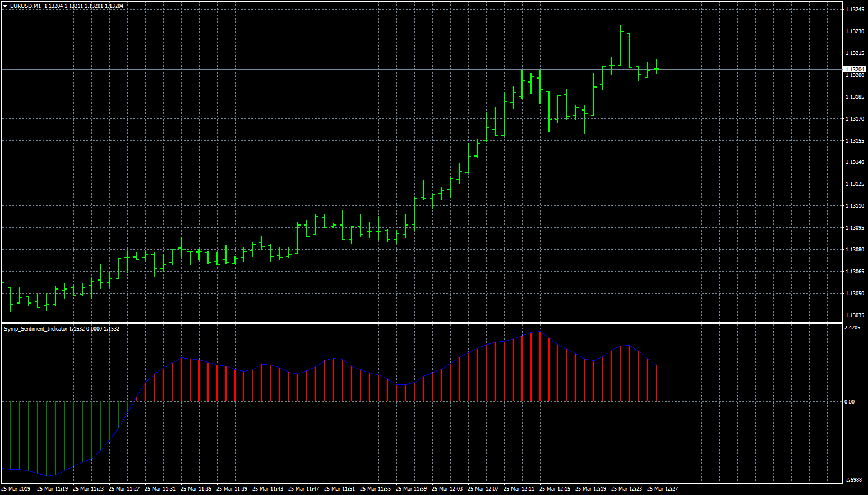Image resolution: width=868 pixels, height=495 pixels.
Task: Click price scale label 1.13155
Action: (x=855, y=141)
